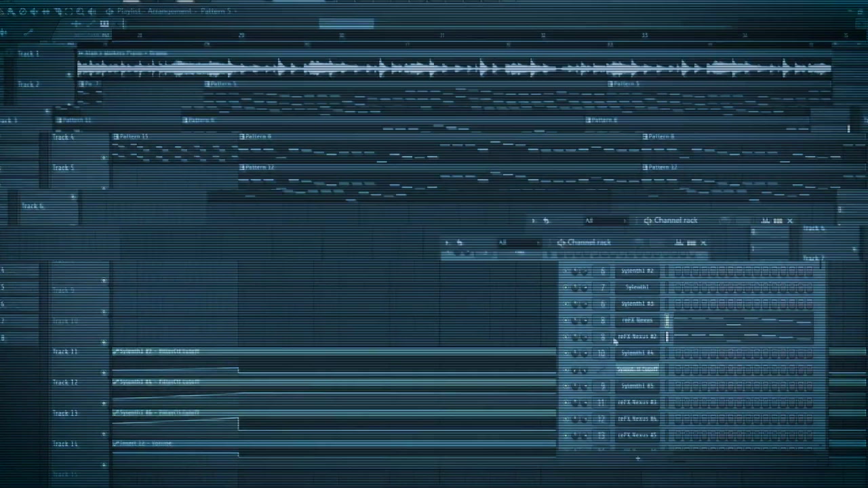Adjust the volume knob on reFX Nexus channel
Image resolution: width=868 pixels, height=488 pixels.
(585, 321)
